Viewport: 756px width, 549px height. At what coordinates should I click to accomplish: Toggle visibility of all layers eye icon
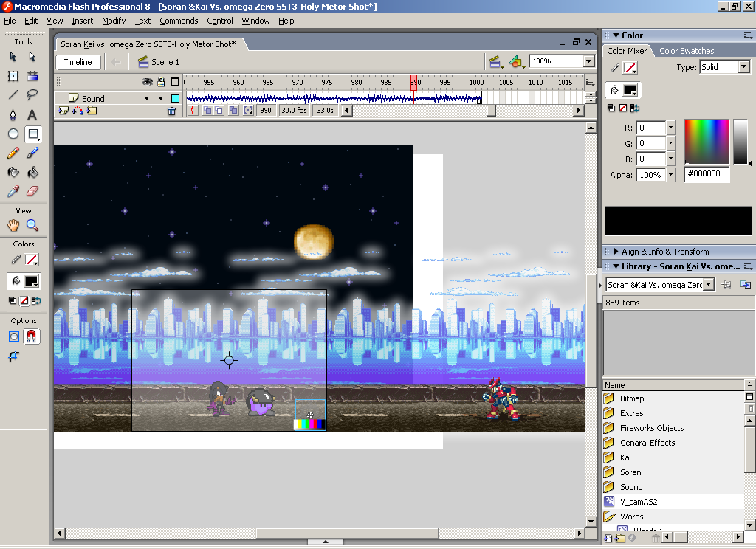[x=147, y=83]
